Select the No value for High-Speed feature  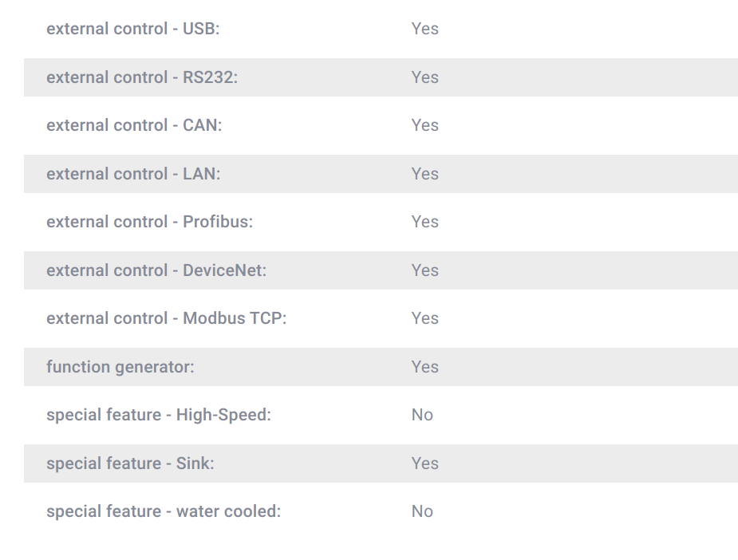422,415
